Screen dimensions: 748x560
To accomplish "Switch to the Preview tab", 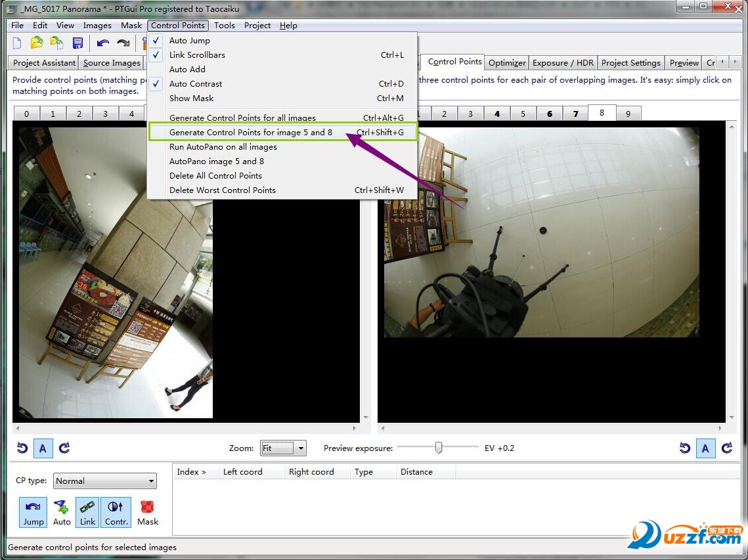I will coord(684,62).
